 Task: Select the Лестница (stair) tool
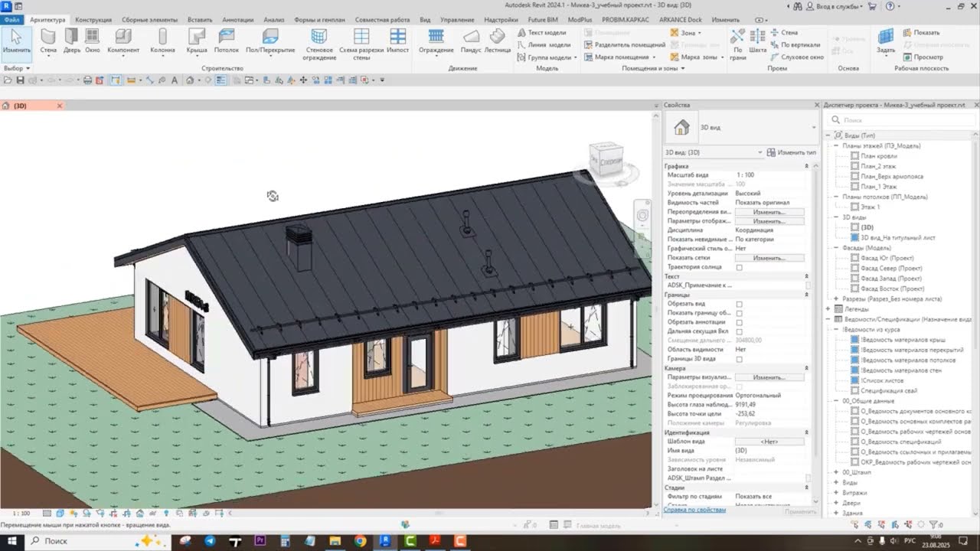pos(498,41)
